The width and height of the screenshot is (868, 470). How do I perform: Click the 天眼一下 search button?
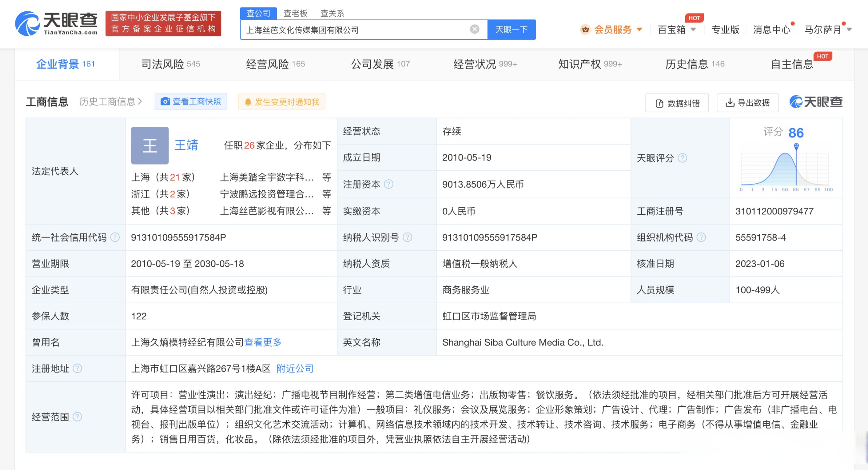tap(511, 29)
